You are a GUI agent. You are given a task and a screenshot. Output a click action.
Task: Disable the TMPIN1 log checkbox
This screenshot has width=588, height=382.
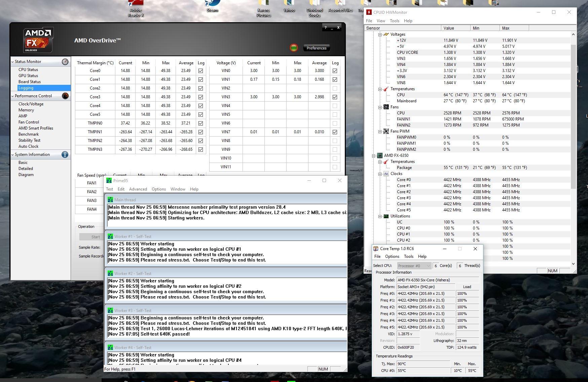coord(201,132)
